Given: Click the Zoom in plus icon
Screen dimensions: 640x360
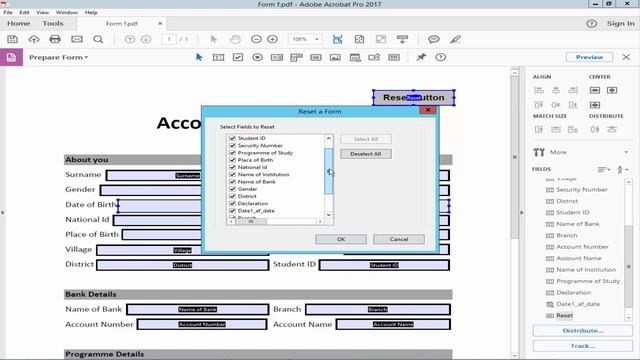Looking at the screenshot, I should pos(272,39).
